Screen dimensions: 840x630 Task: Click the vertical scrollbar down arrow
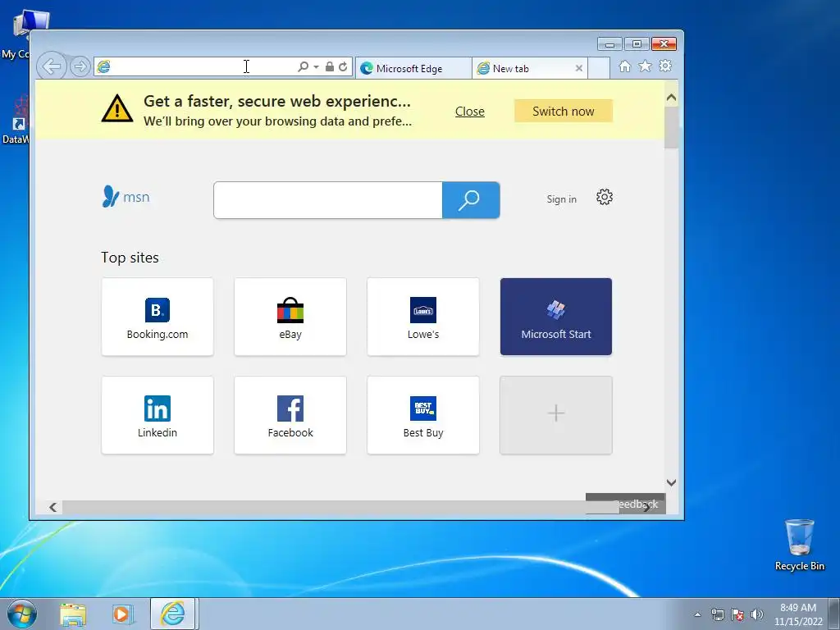click(x=671, y=482)
